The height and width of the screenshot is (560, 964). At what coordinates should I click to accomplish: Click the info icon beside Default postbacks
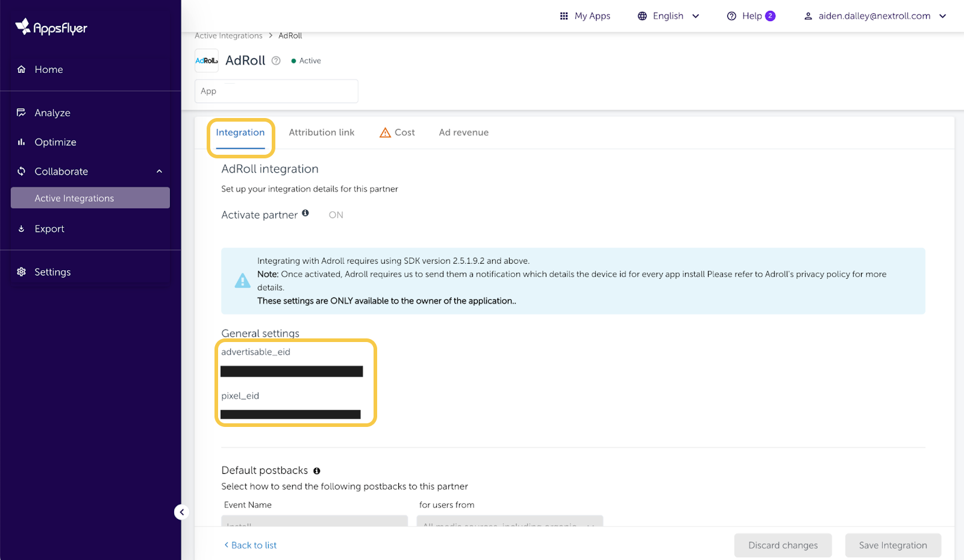coord(317,471)
